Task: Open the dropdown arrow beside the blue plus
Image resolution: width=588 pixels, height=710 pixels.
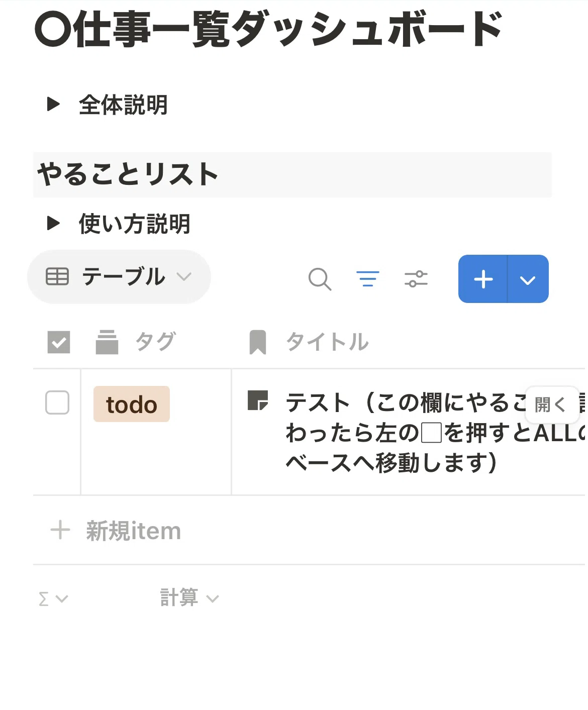Action: 528,279
